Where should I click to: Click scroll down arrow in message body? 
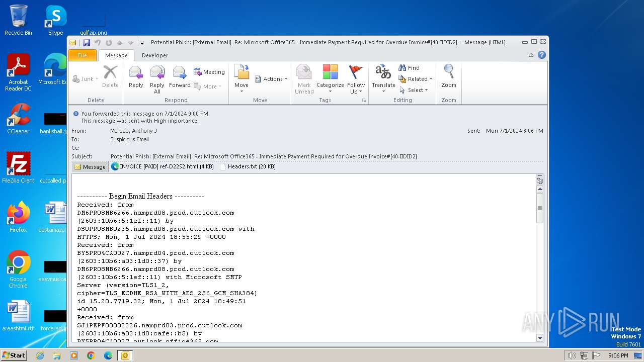tap(540, 338)
